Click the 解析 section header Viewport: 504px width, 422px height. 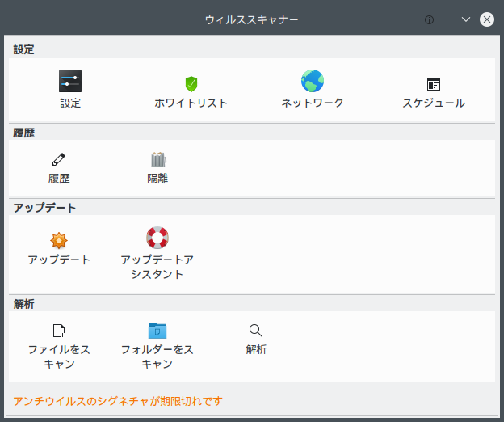point(23,304)
